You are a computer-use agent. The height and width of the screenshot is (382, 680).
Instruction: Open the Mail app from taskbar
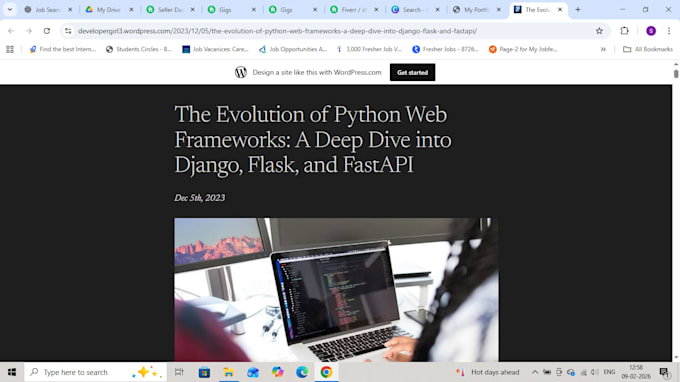coord(253,372)
